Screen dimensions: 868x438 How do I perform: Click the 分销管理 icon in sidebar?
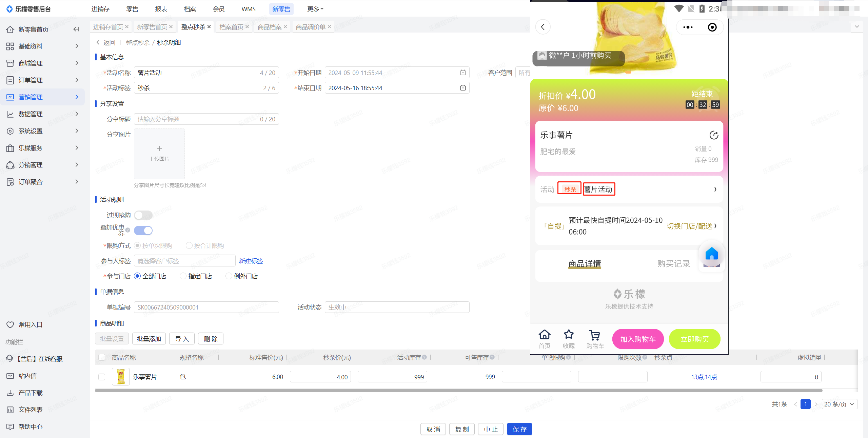point(10,165)
